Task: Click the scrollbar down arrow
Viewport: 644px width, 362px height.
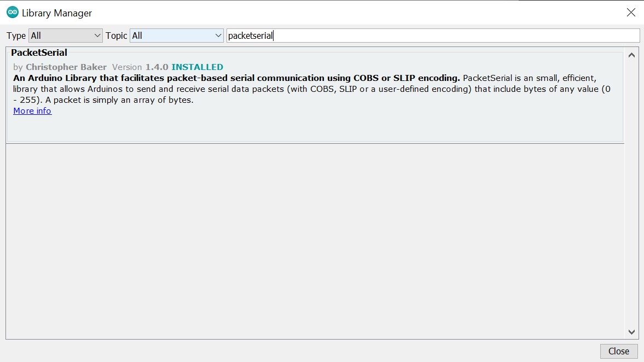Action: [x=631, y=332]
